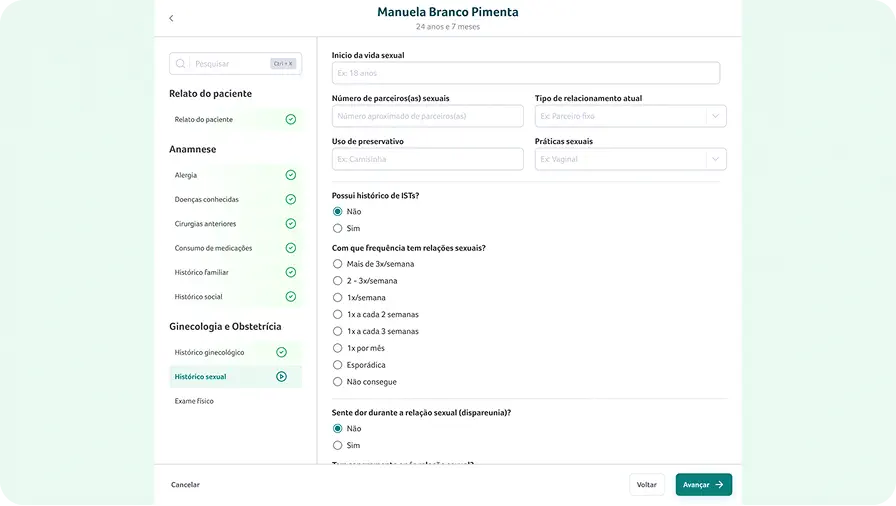
Task: Click Cancelar at the bottom left
Action: (185, 484)
